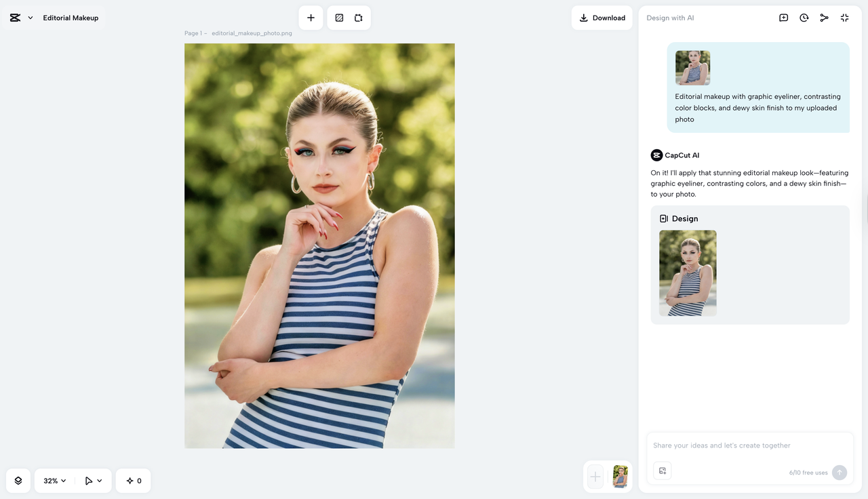868x499 pixels.
Task: Open the zoom level dropdown
Action: (53, 480)
